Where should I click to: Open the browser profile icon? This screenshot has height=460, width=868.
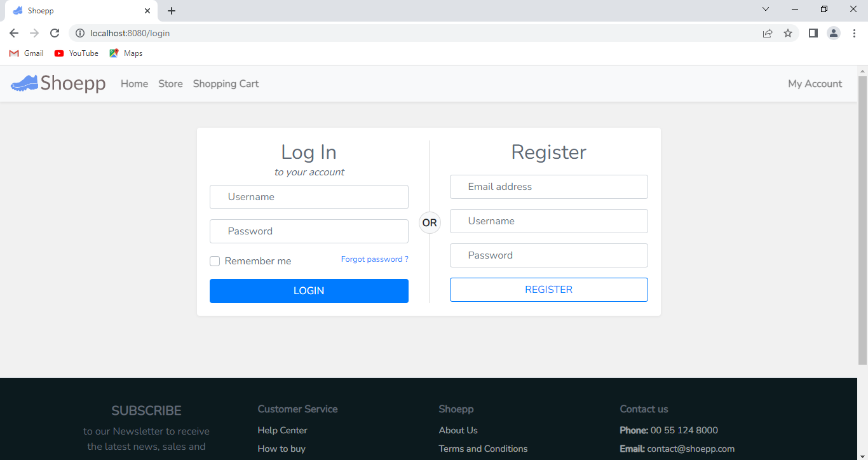(x=833, y=33)
